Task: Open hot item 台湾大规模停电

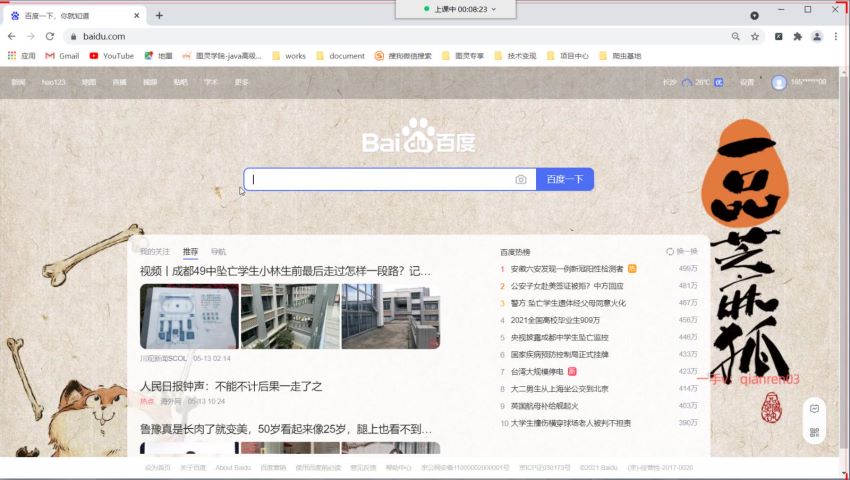Action: [x=537, y=372]
